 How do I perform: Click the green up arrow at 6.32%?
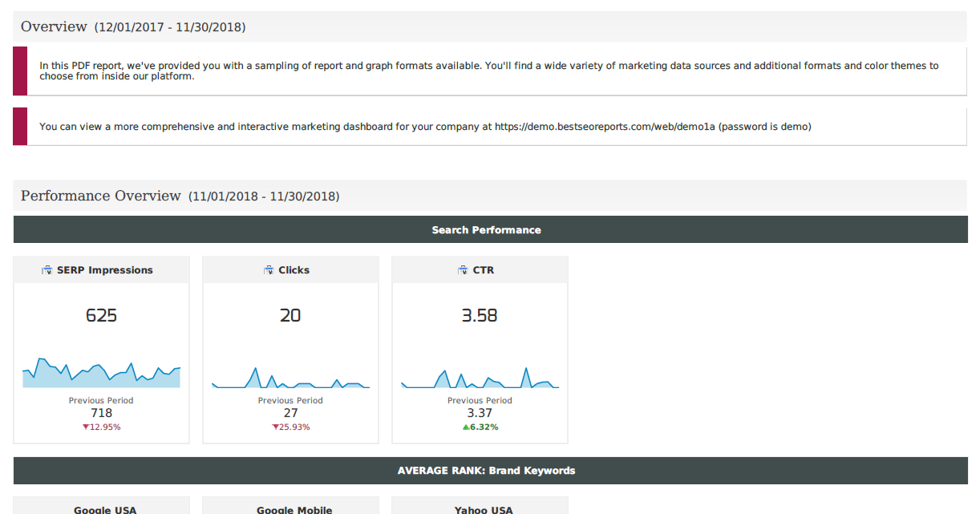click(x=465, y=427)
